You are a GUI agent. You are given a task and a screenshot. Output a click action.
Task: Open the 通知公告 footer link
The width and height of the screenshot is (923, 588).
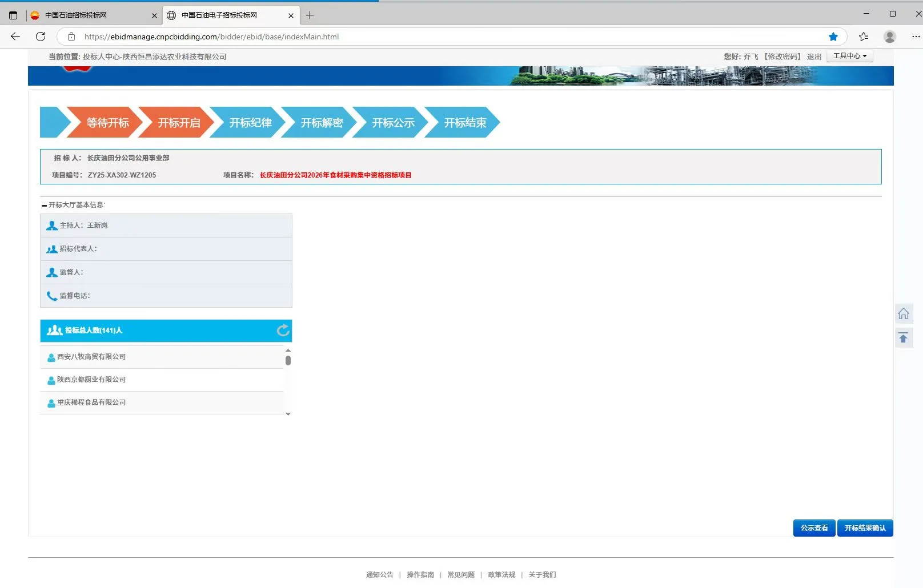tap(380, 575)
